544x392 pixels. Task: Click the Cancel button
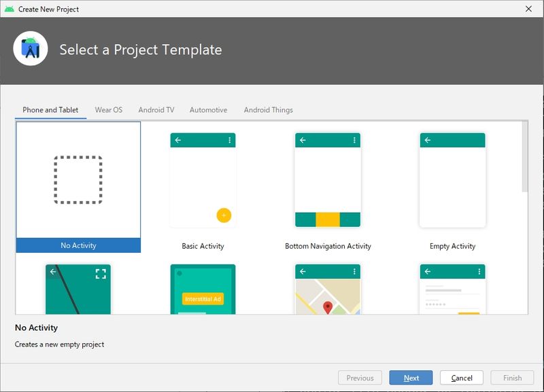[462, 378]
